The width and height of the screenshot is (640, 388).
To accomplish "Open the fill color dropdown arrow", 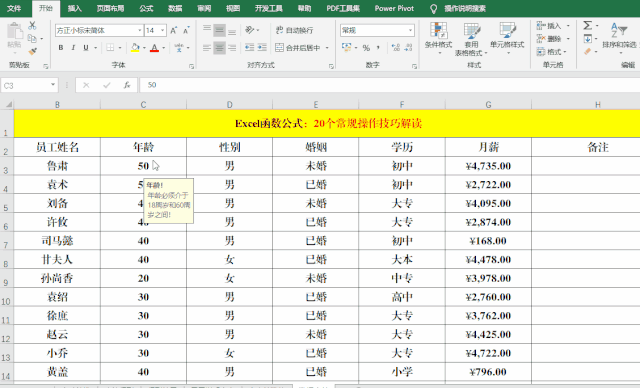I will [x=144, y=48].
